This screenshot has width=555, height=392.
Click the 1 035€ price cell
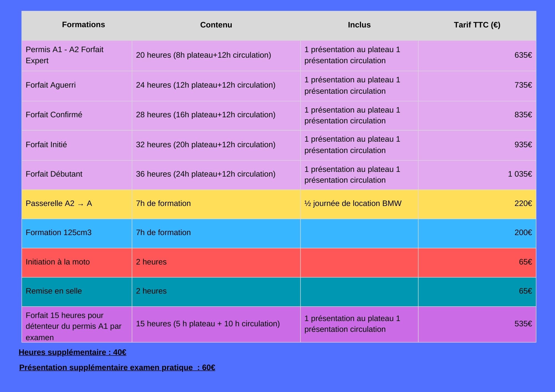coord(519,174)
